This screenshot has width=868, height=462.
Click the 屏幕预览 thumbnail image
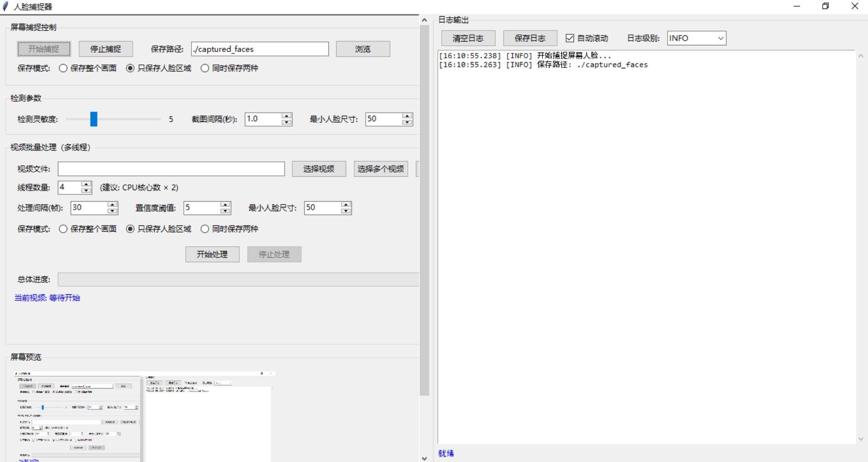point(143,416)
